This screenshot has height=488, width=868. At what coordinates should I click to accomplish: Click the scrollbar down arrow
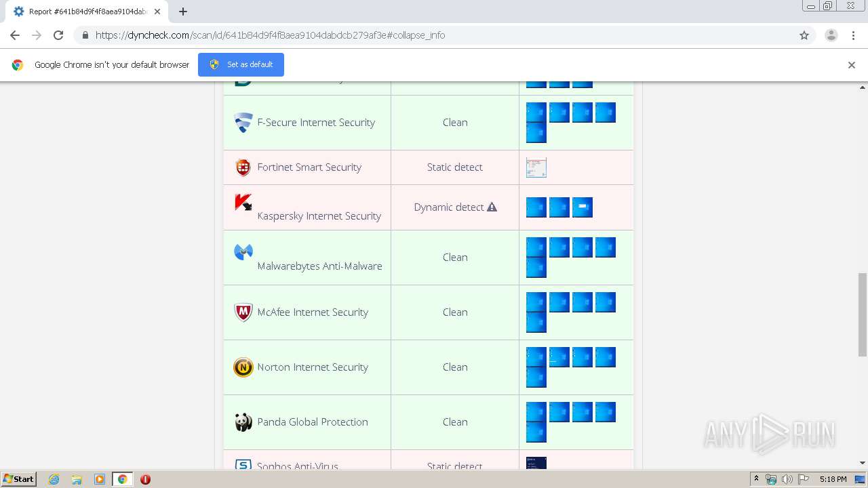point(863,464)
